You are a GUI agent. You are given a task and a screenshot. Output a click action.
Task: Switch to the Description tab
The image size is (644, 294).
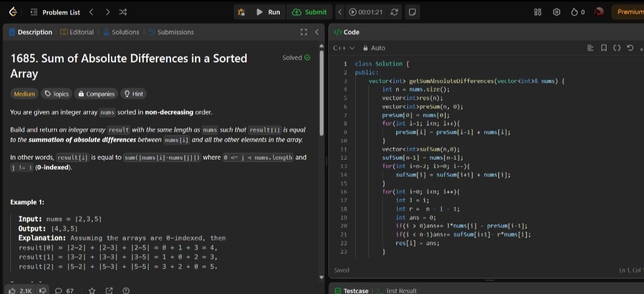click(x=31, y=32)
